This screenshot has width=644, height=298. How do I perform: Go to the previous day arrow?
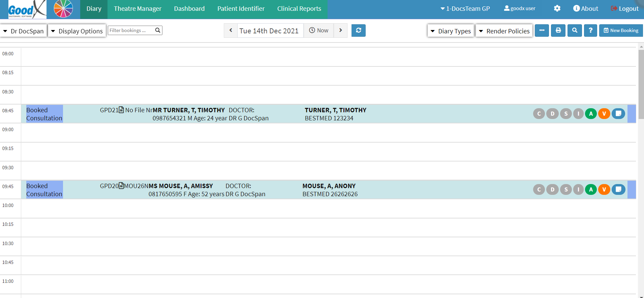click(x=231, y=30)
